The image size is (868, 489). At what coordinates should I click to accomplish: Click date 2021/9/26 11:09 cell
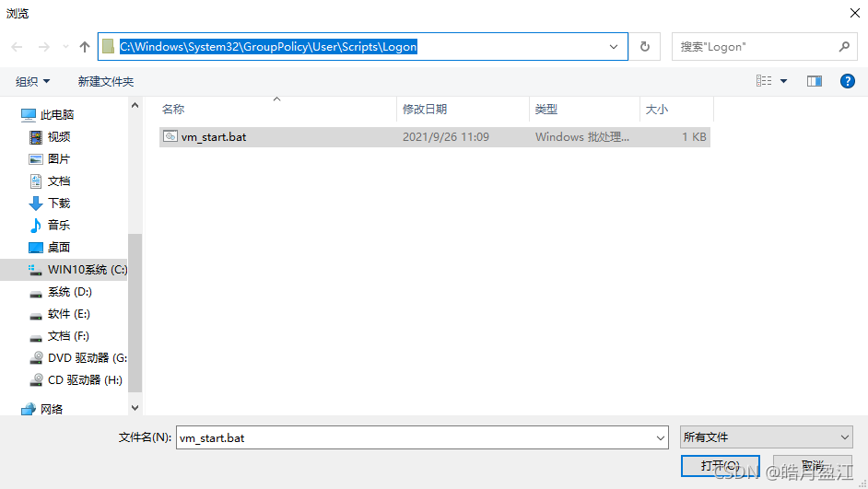tap(446, 136)
